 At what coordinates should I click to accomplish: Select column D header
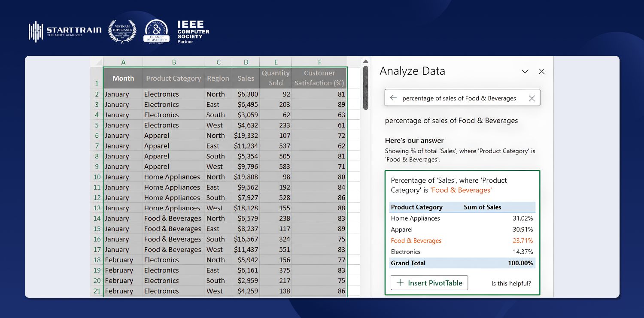[246, 62]
